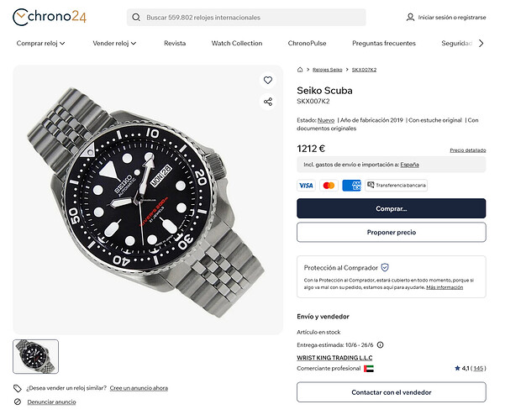Image resolution: width=505 pixels, height=420 pixels.
Task: Open the ChronoPulse menu item
Action: click(x=307, y=43)
